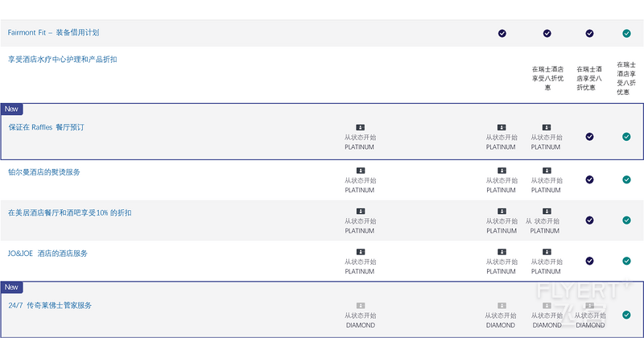
Task: Click first status card icon in 铂尔曼 row
Action: [360, 171]
